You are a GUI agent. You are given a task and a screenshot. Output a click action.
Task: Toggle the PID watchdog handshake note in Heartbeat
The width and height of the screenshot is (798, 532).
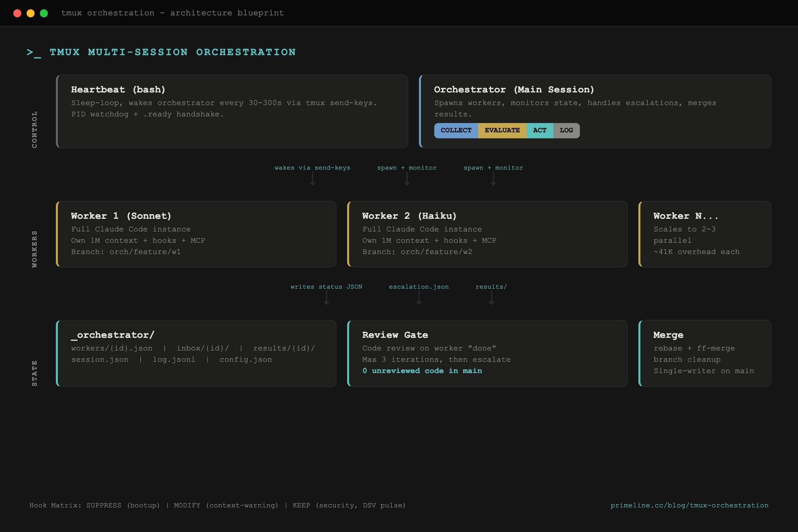[147, 114]
